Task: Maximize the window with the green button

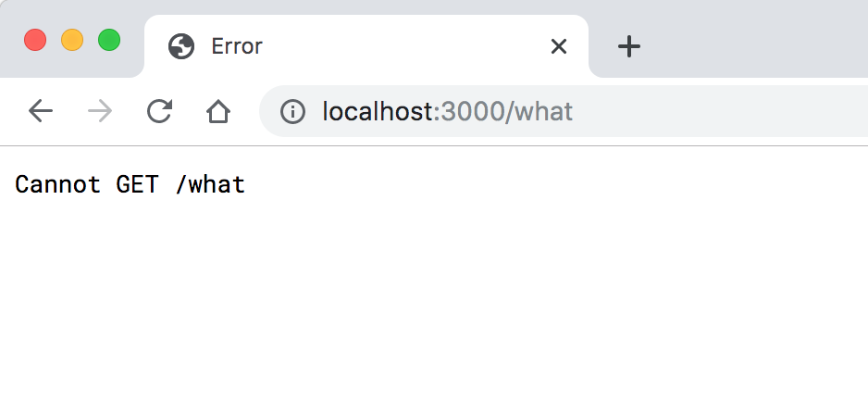Action: tap(109, 41)
